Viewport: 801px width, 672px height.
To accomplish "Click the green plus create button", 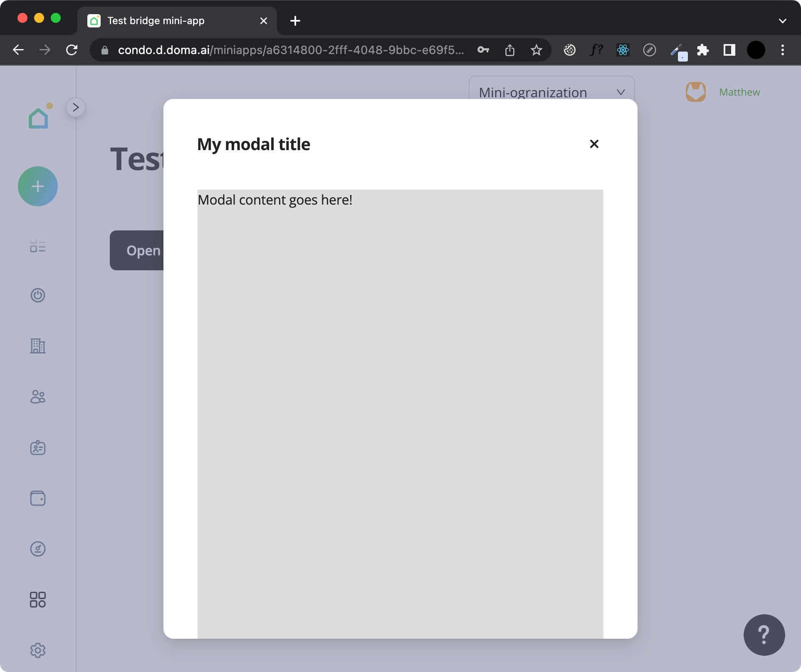I will [x=38, y=186].
